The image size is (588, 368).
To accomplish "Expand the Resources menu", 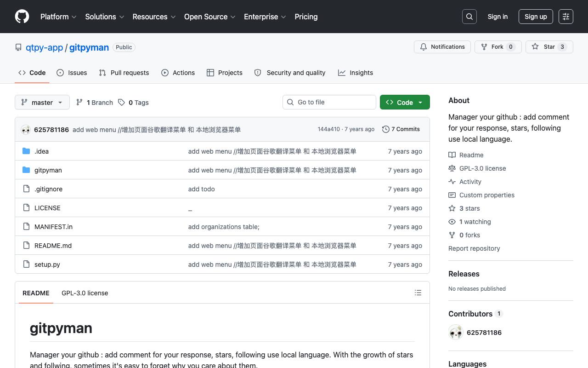I will (154, 17).
